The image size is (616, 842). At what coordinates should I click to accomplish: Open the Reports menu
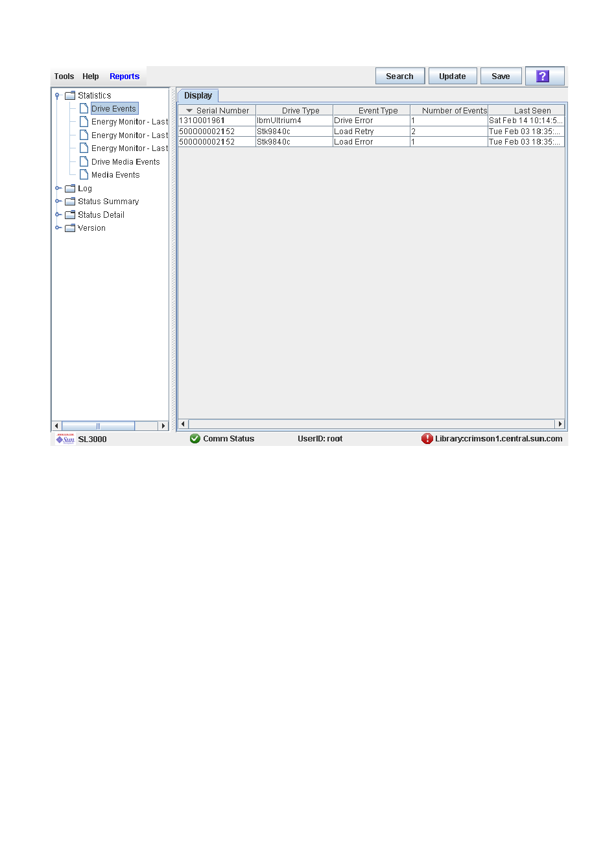click(124, 76)
